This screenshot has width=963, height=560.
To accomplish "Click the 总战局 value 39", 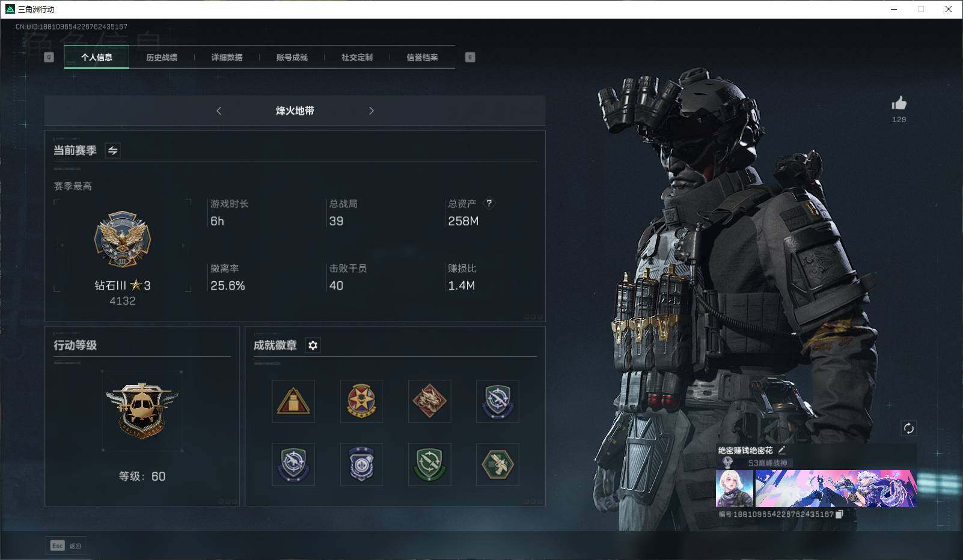I will click(337, 221).
